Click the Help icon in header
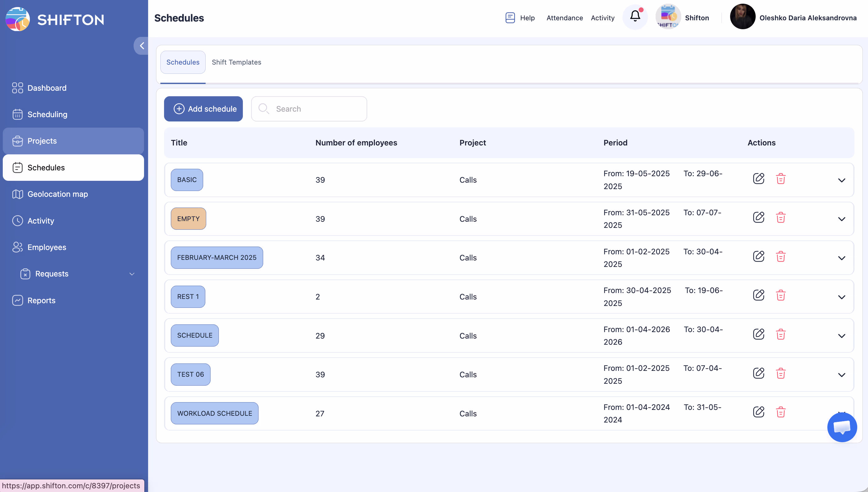868x492 pixels. pos(510,18)
